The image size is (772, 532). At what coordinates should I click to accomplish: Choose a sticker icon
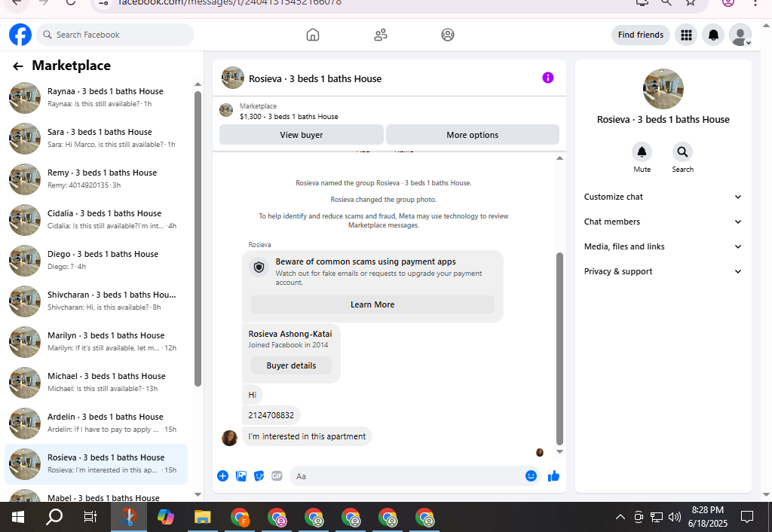(259, 476)
